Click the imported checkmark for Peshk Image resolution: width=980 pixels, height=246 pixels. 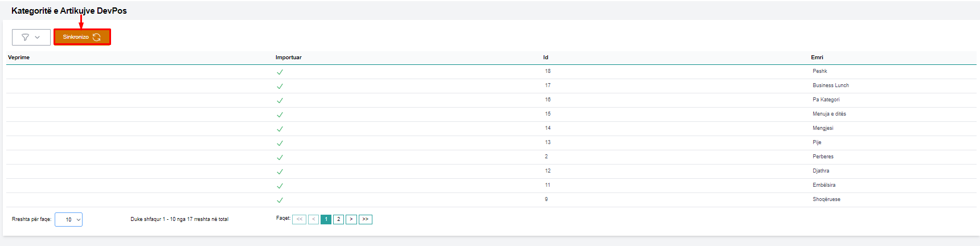tap(280, 72)
